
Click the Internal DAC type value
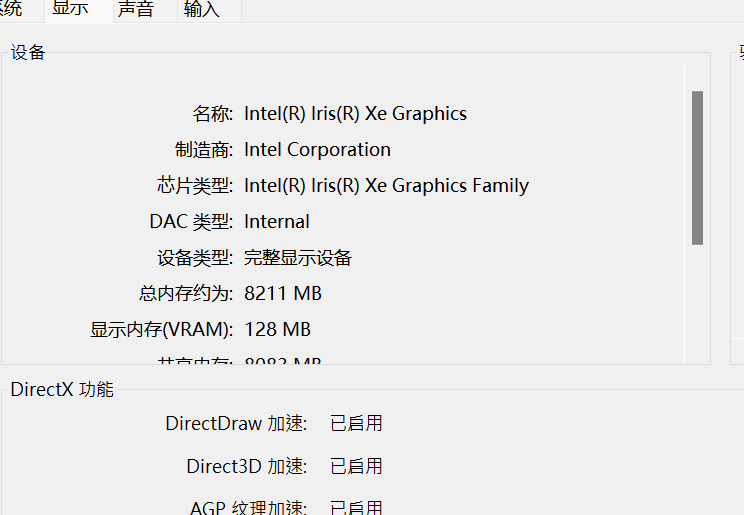coord(277,222)
